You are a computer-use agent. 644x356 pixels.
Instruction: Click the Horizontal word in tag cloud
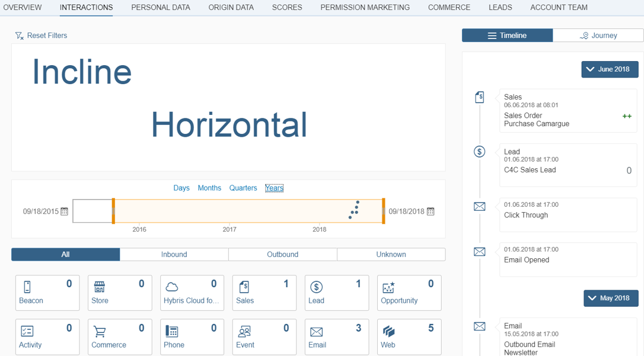[x=229, y=125]
